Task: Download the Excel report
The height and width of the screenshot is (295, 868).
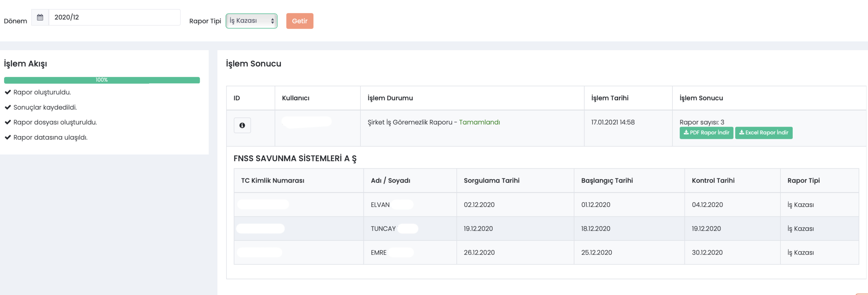Action: click(x=764, y=133)
